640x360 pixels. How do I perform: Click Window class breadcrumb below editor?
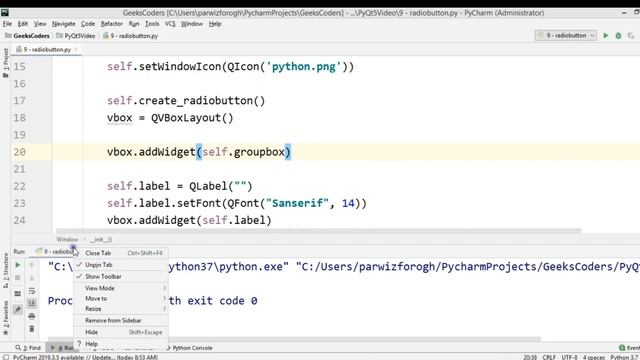67,240
